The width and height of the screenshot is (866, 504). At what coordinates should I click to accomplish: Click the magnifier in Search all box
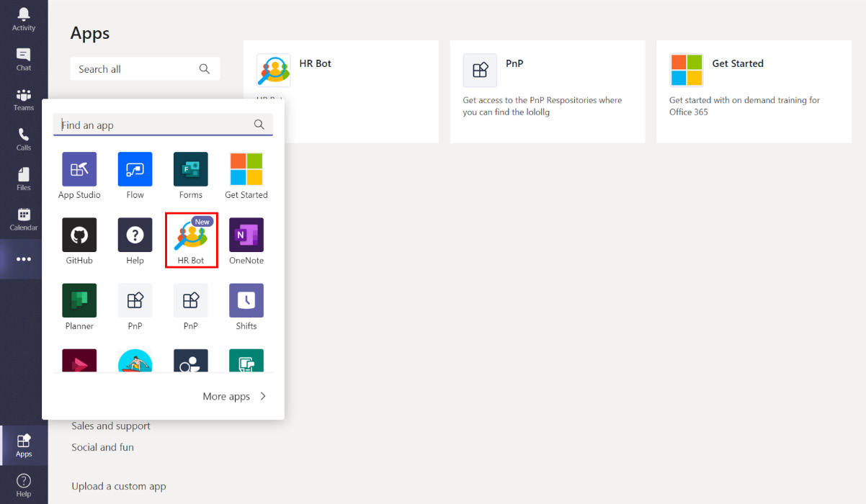click(205, 69)
